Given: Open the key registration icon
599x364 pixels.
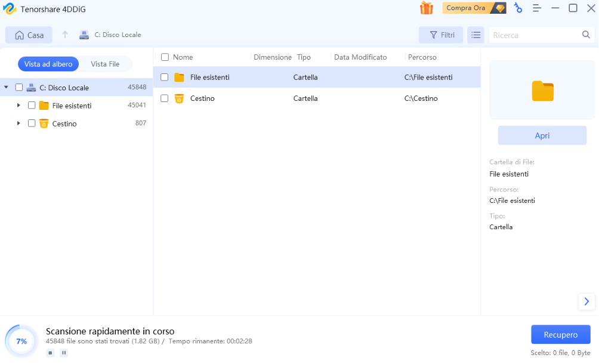Looking at the screenshot, I should [518, 8].
